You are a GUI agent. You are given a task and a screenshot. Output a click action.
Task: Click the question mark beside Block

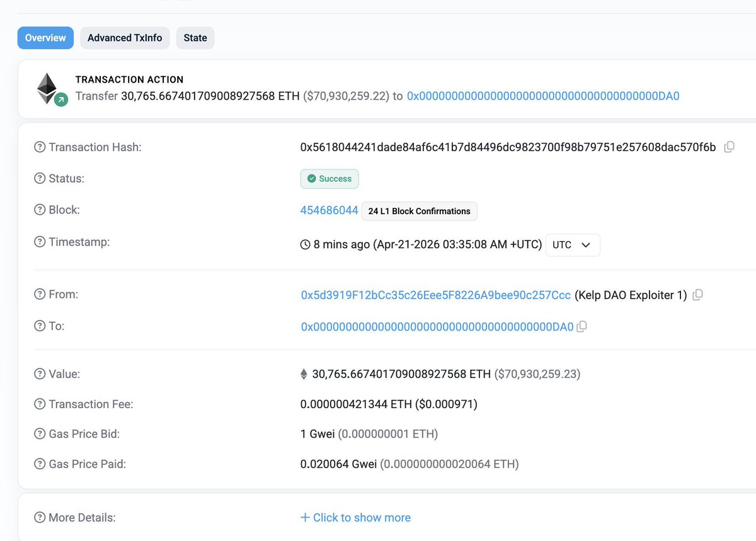[40, 210]
